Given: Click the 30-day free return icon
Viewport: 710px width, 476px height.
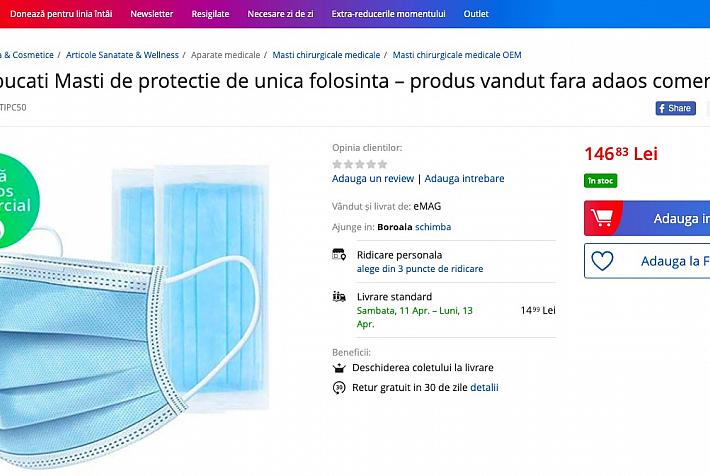Looking at the screenshot, I should [339, 387].
